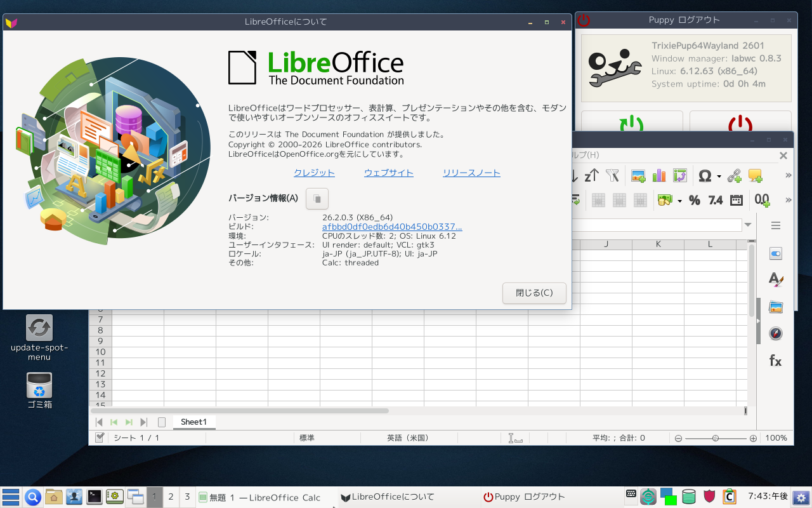This screenshot has width=812, height=508.
Task: Click the Insert Image toolbar icon
Action: (638, 176)
